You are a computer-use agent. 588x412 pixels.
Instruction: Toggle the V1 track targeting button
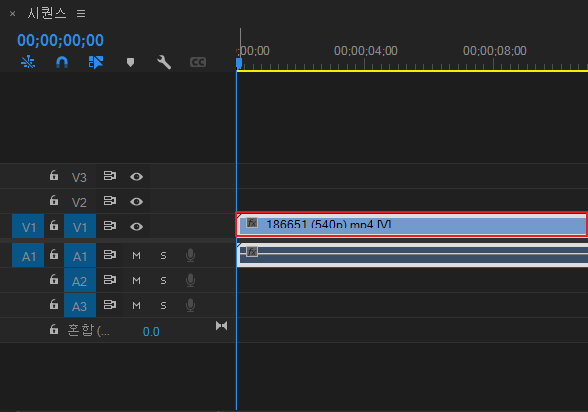click(x=80, y=226)
